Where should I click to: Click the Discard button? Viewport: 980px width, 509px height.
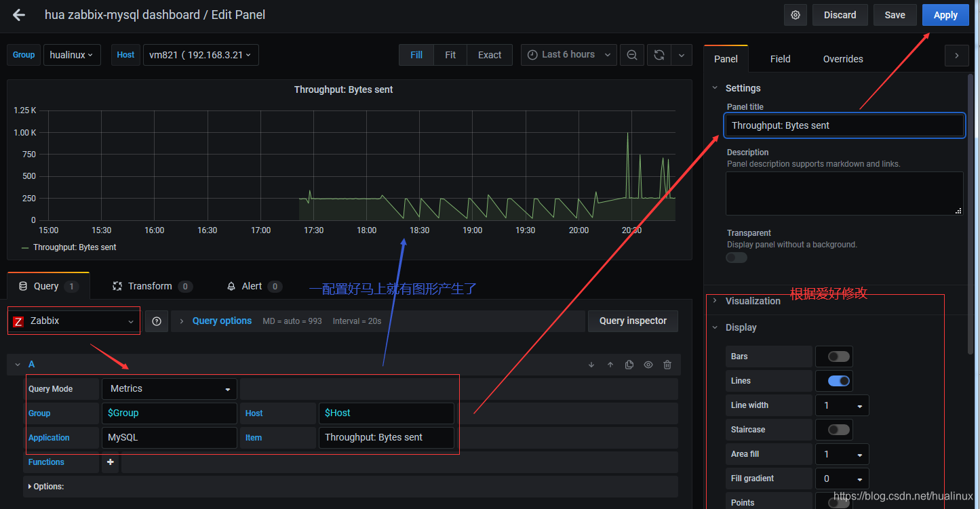[x=840, y=15]
